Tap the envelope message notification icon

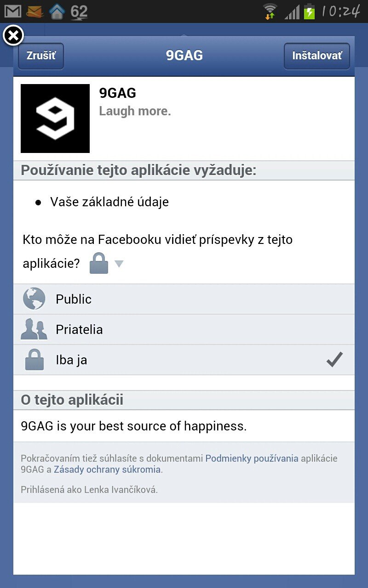35,11
